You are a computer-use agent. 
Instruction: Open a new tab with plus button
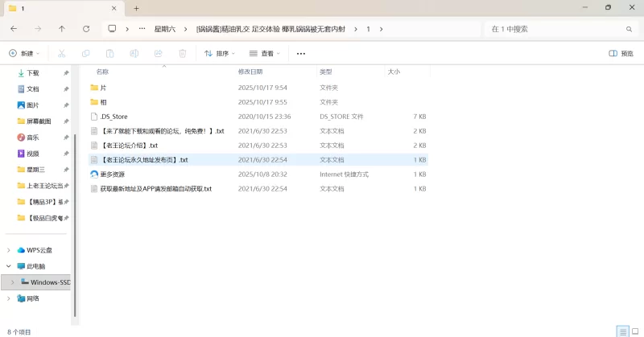[x=136, y=8]
